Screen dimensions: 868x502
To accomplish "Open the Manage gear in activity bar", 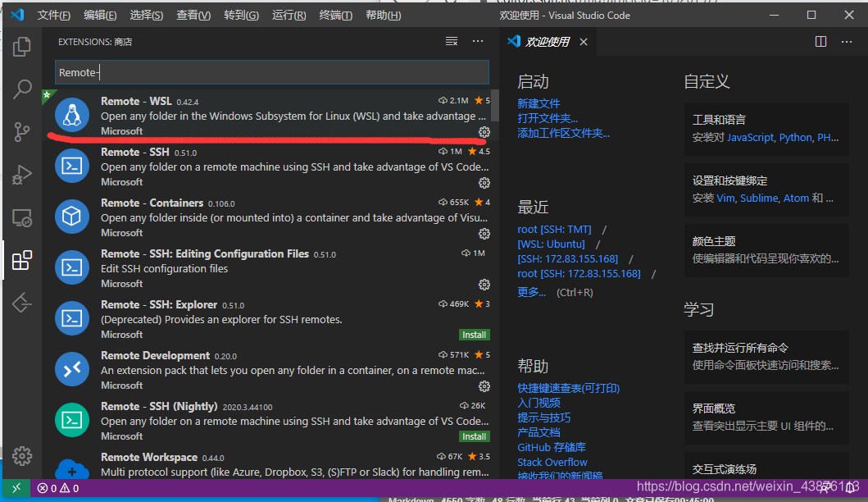I will click(22, 456).
